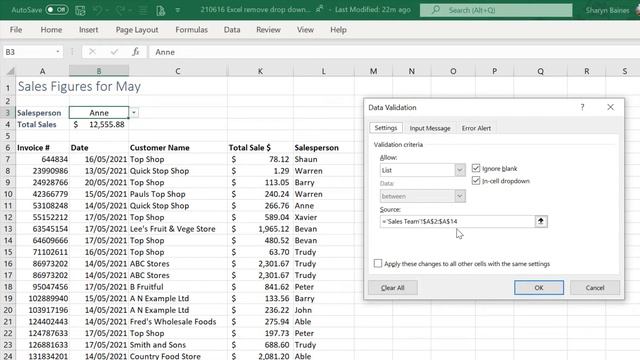Open the Page Layout tab

coord(137,30)
